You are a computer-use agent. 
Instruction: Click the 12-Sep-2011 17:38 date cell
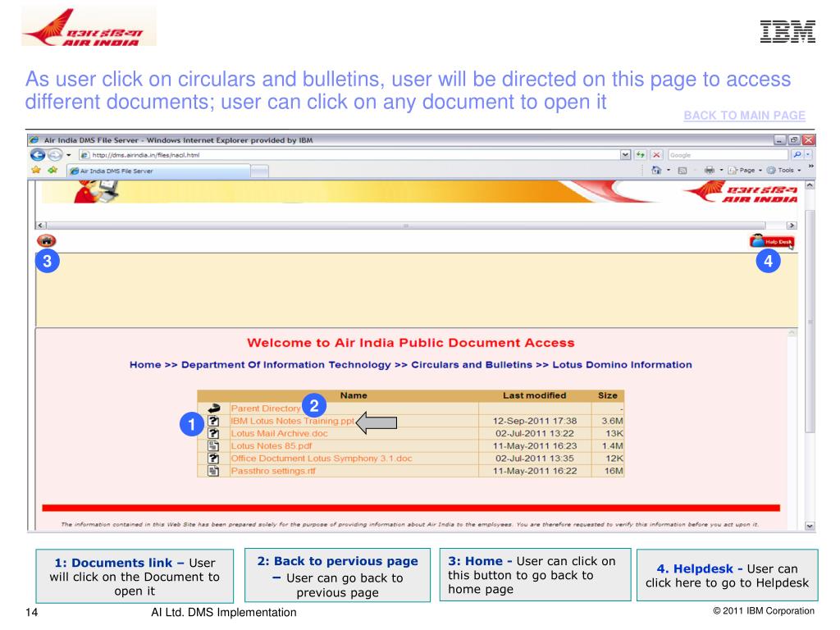point(535,421)
